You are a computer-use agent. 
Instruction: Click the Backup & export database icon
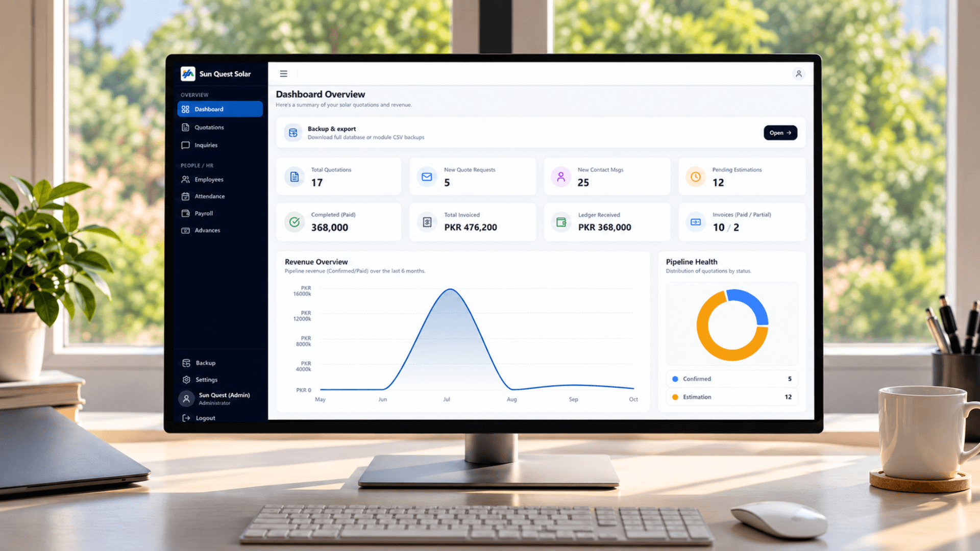(x=293, y=133)
